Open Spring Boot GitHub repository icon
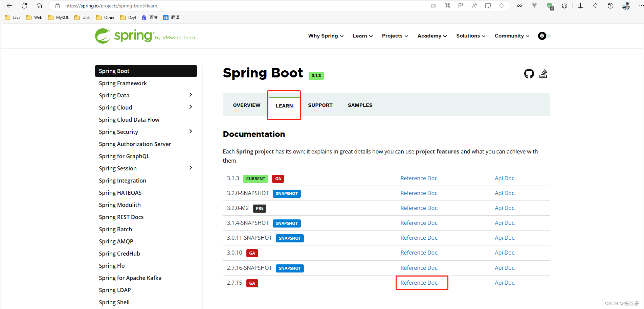This screenshot has height=309, width=644. point(529,74)
